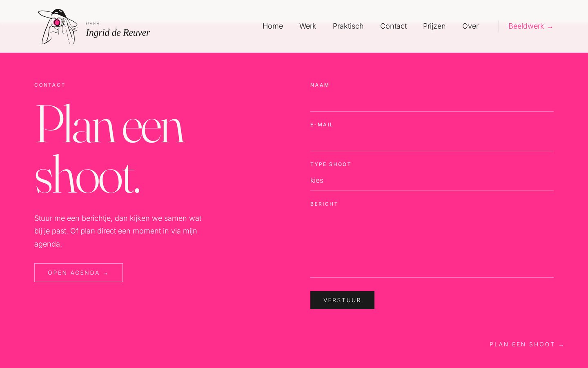
Task: Select the Contact menu item
Action: pyautogui.click(x=393, y=26)
